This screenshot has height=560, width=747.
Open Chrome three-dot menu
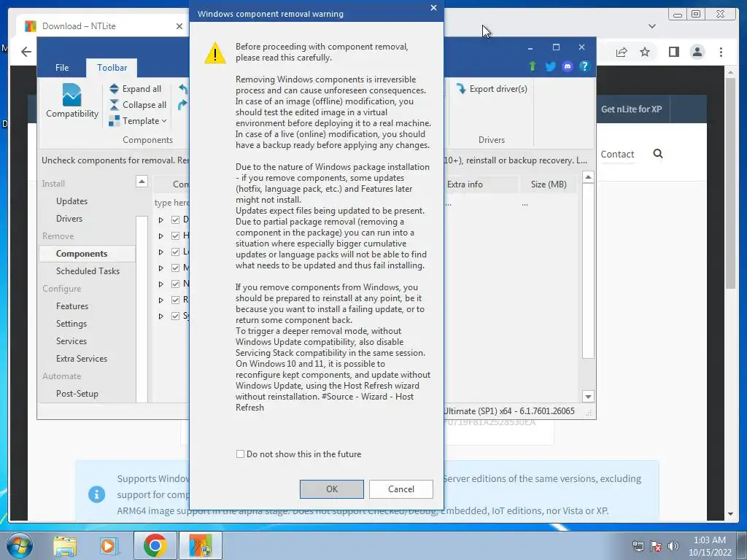pyautogui.click(x=721, y=52)
